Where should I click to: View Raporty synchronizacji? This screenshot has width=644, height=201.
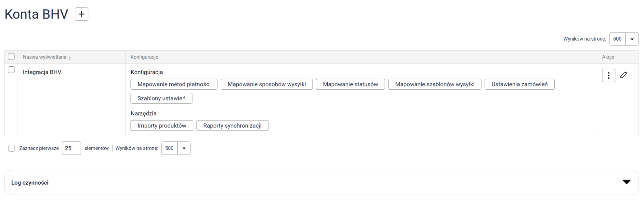click(232, 126)
